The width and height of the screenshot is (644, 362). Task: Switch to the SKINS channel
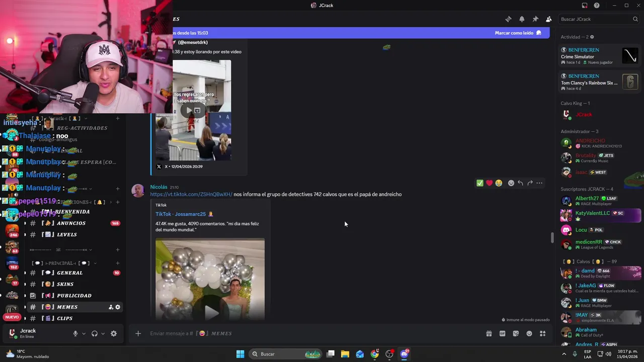(x=75, y=284)
